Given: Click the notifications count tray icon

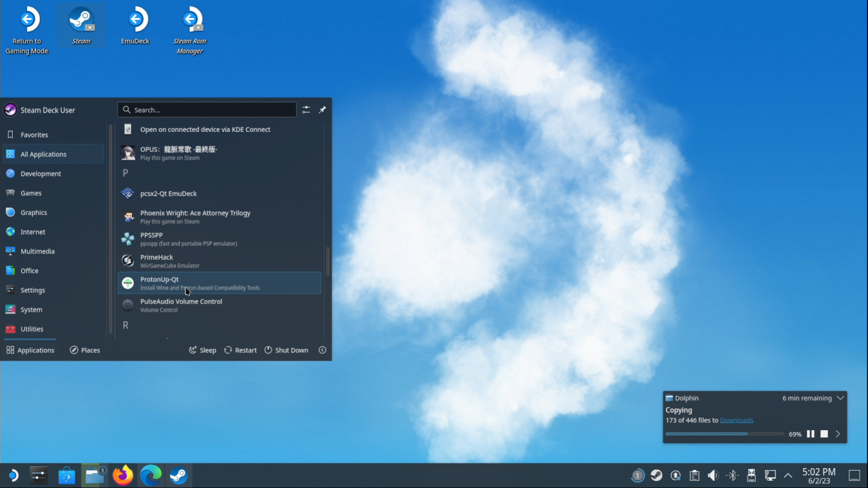Looking at the screenshot, I should pos(637,476).
